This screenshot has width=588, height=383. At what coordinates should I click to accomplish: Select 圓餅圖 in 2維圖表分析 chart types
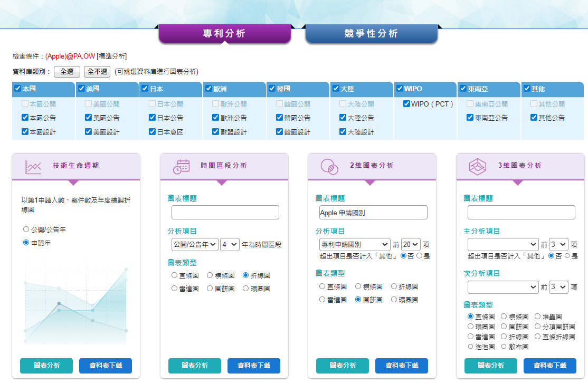(x=358, y=300)
